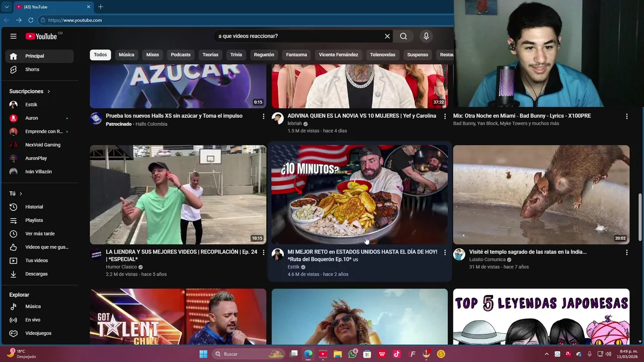Open more options for Halls XS ad

263,116
